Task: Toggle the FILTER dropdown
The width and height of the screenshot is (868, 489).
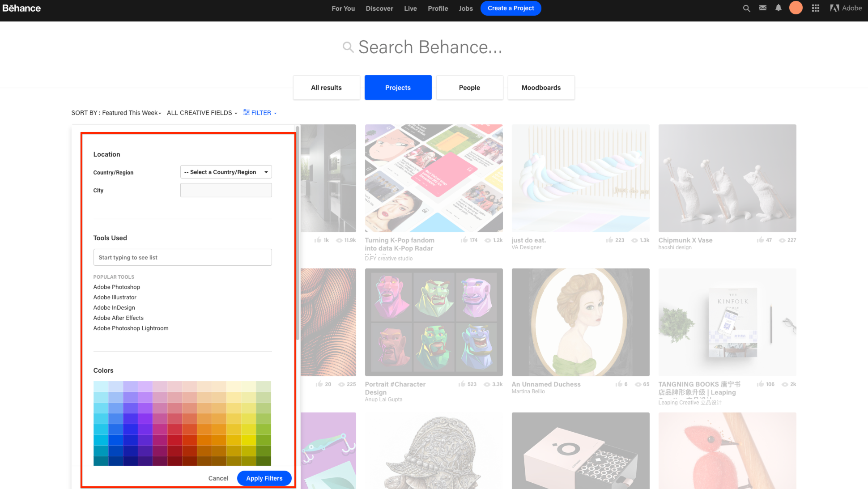Action: tap(260, 113)
